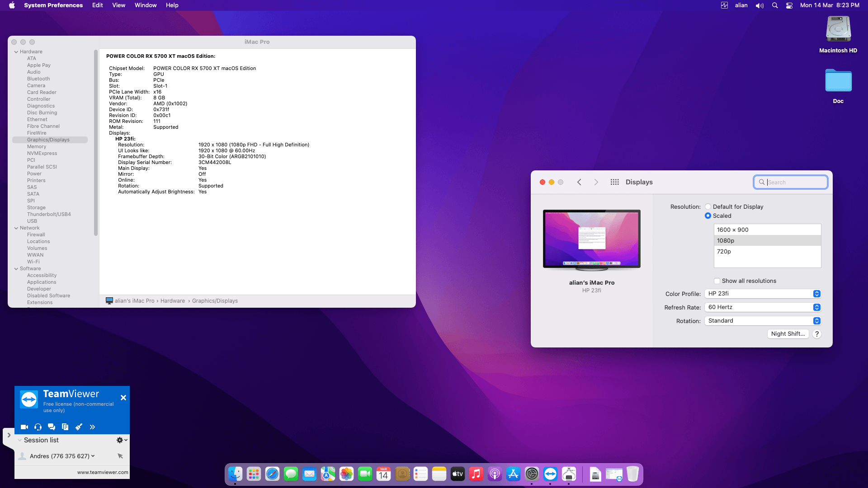868x488 pixels.
Task: Open the TeamViewer gear settings dropdown
Action: pyautogui.click(x=122, y=440)
